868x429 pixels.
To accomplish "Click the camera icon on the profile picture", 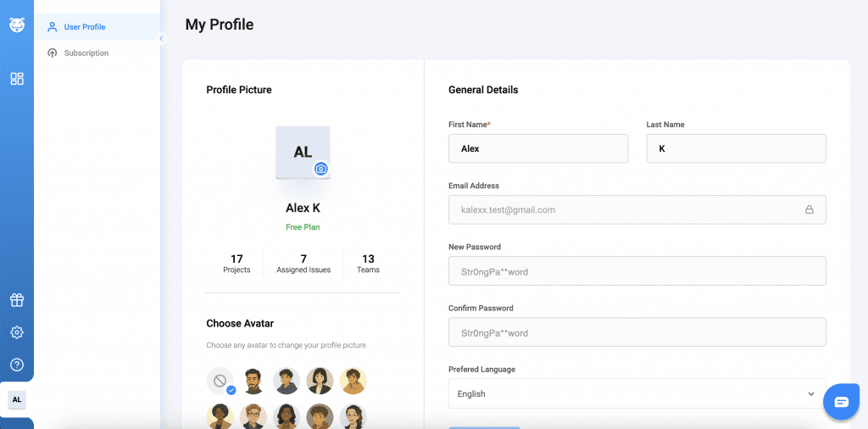I will pos(321,169).
